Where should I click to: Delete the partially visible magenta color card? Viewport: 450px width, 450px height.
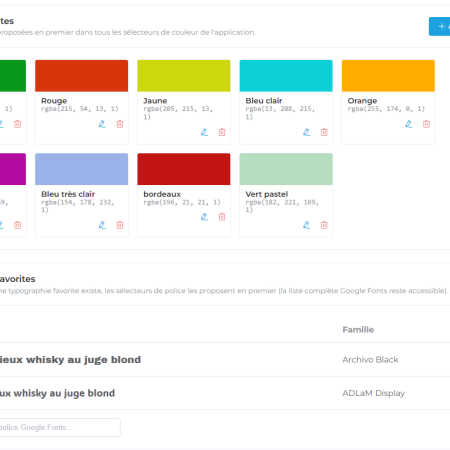pyautogui.click(x=18, y=225)
